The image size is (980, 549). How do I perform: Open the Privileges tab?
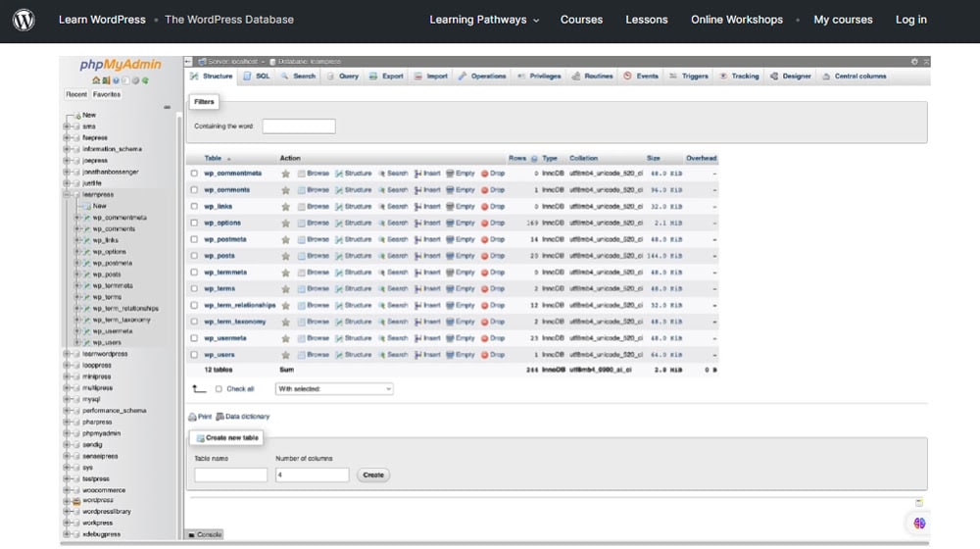pos(539,76)
